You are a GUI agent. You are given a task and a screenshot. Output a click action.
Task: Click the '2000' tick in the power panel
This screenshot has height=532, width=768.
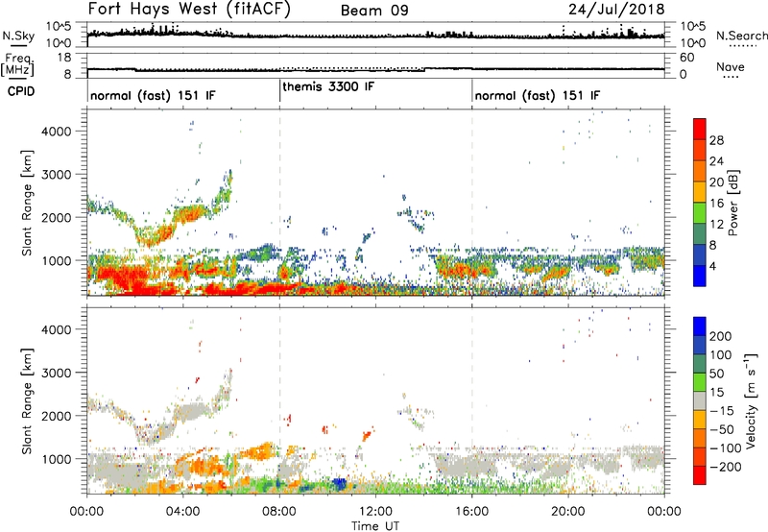(57, 217)
